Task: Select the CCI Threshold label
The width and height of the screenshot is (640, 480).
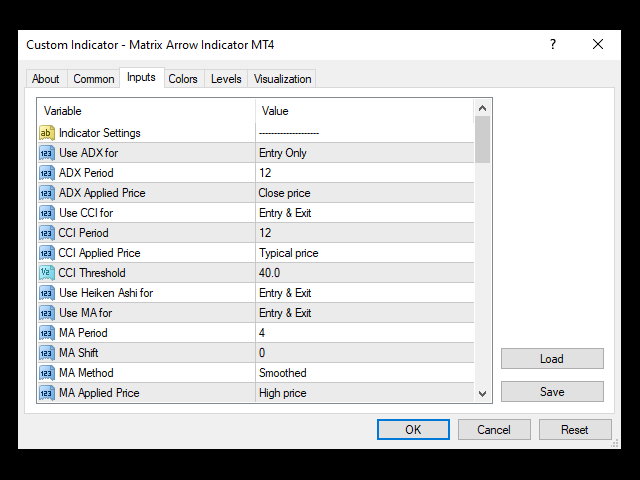Action: click(x=92, y=273)
